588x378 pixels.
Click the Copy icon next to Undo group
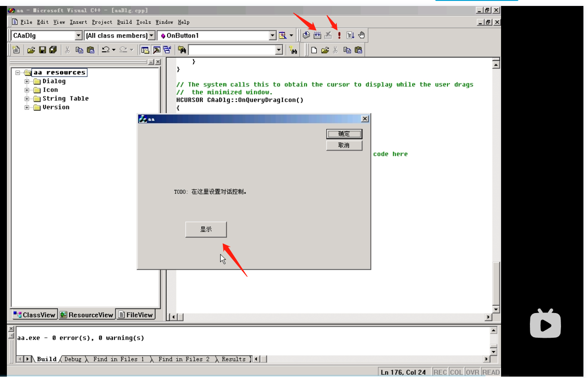tap(79, 50)
